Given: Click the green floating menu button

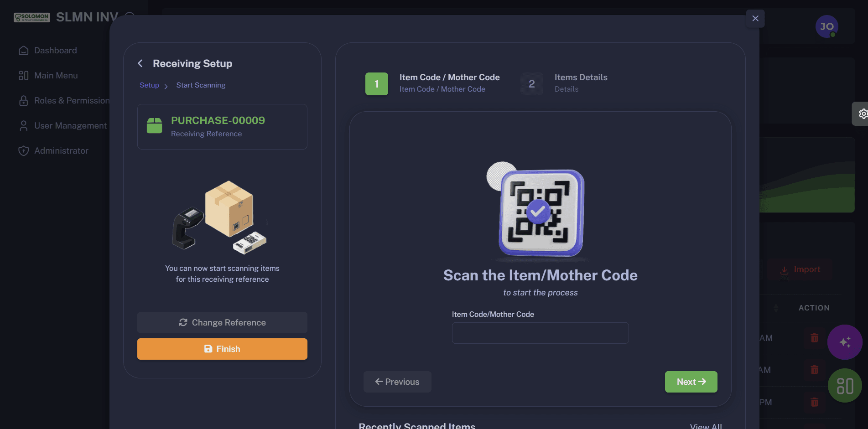Looking at the screenshot, I should click(845, 386).
